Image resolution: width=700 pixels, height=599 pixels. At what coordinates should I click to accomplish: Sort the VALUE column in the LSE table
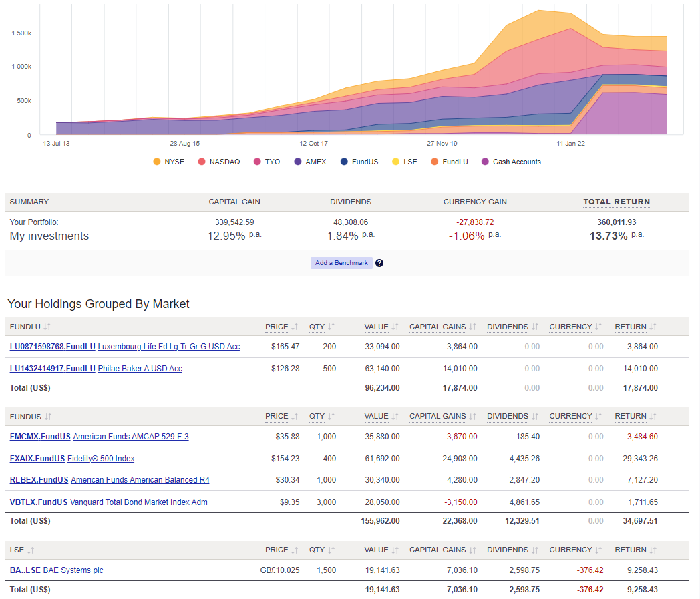394,550
